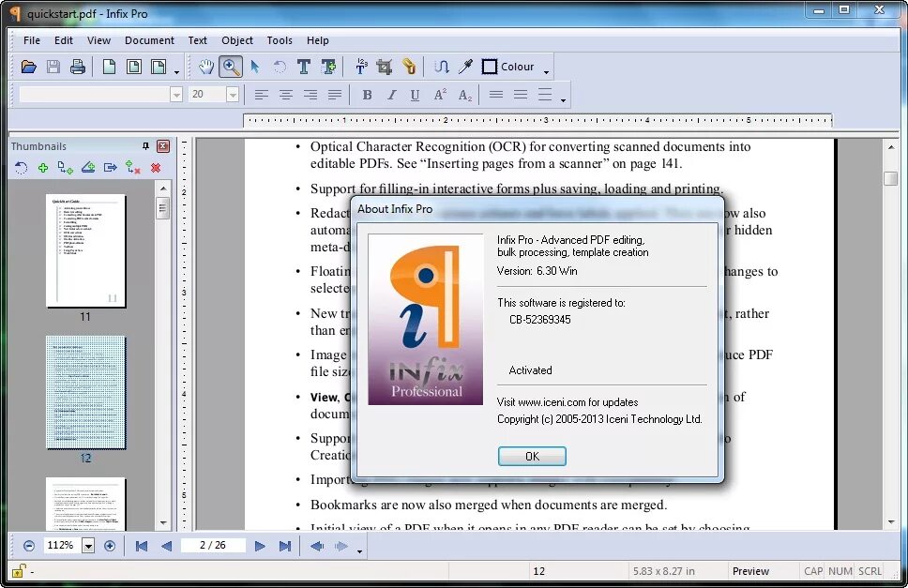
Task: Click the Rotate tool icon
Action: [280, 68]
